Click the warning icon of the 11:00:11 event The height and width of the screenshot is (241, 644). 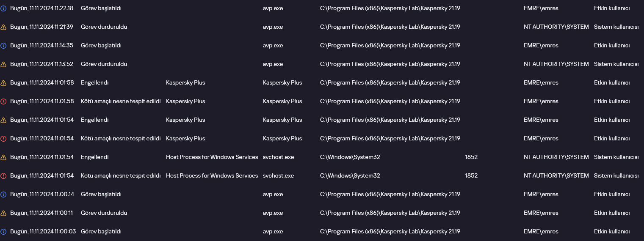click(x=3, y=213)
